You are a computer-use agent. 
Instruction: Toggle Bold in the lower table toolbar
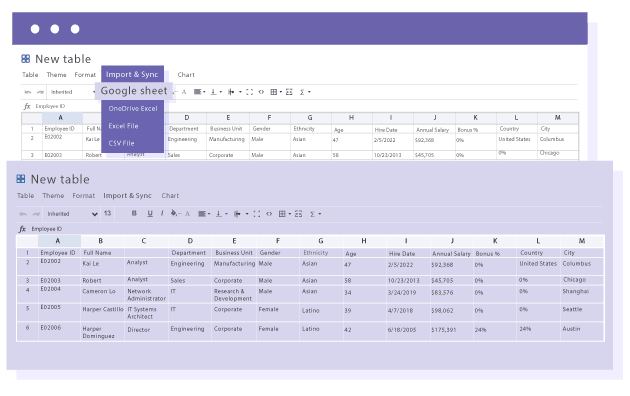click(134, 213)
